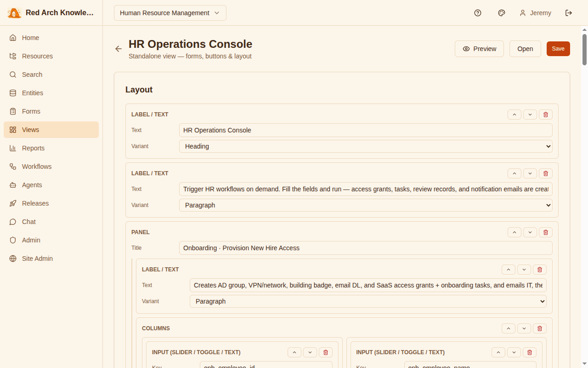
Task: Click the Red Arch logo icon
Action: click(14, 13)
